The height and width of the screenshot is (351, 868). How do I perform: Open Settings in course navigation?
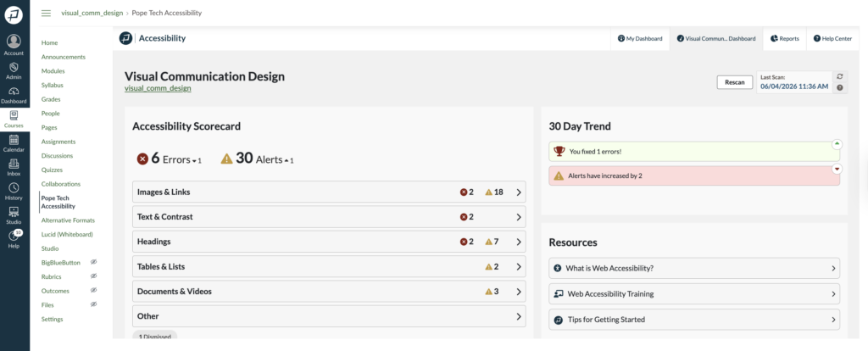(52, 319)
